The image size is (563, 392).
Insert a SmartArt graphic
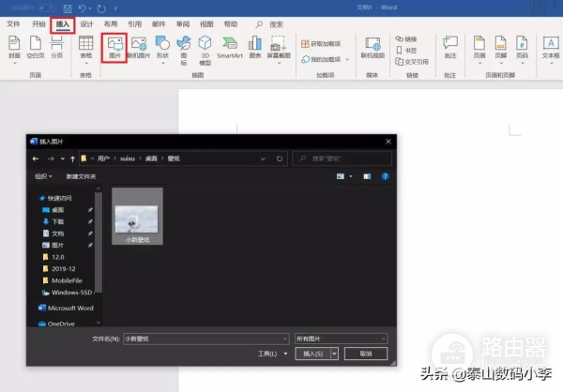(x=230, y=46)
